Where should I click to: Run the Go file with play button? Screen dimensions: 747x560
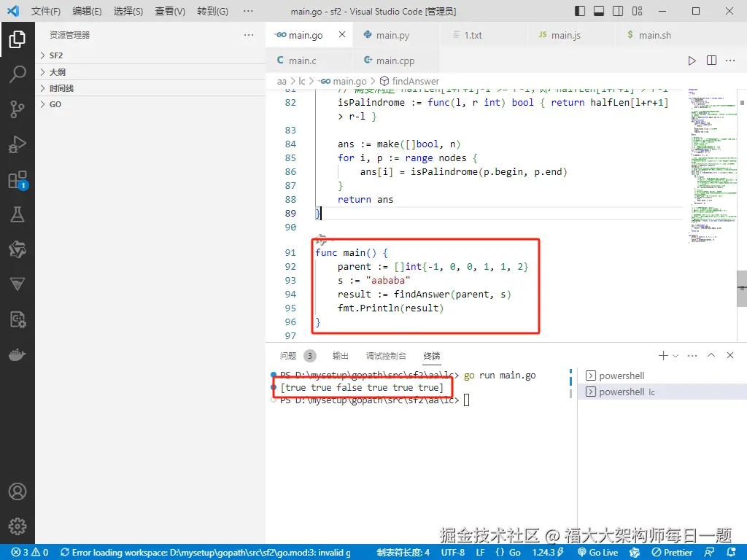692,61
